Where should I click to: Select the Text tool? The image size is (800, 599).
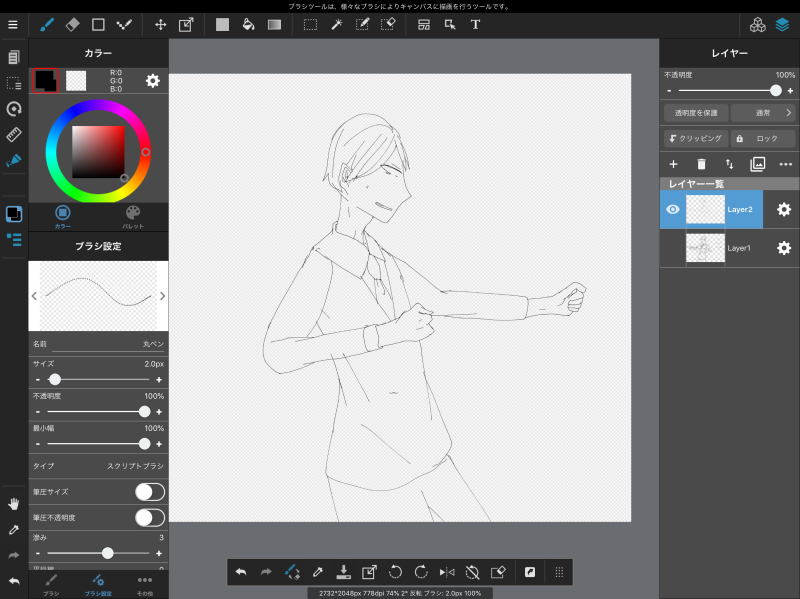[475, 24]
